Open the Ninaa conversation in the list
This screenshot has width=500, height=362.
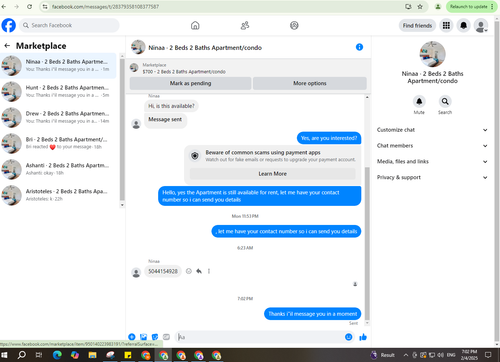point(58,65)
